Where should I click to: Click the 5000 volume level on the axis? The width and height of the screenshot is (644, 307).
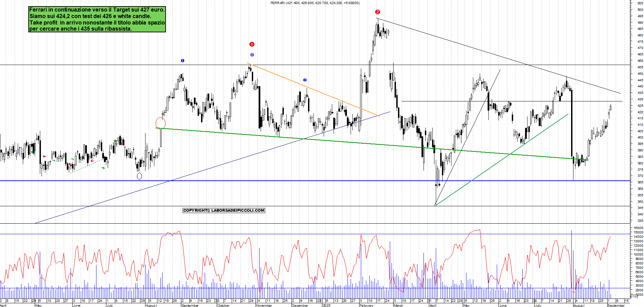[x=639, y=277]
